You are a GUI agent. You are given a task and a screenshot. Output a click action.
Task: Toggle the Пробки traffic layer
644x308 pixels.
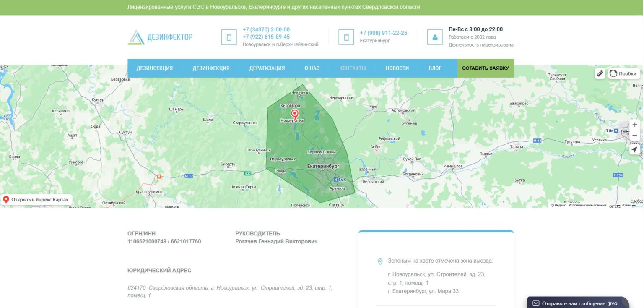pos(624,73)
